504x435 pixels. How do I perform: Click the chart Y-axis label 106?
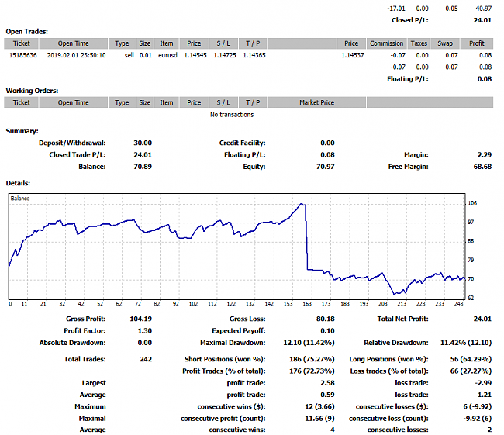(472, 203)
